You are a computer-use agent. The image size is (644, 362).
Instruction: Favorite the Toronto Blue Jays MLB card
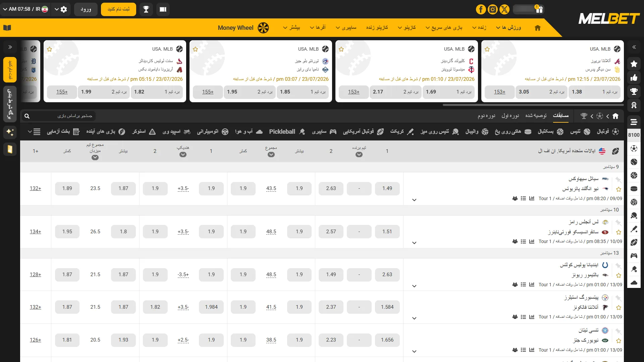[196, 49]
